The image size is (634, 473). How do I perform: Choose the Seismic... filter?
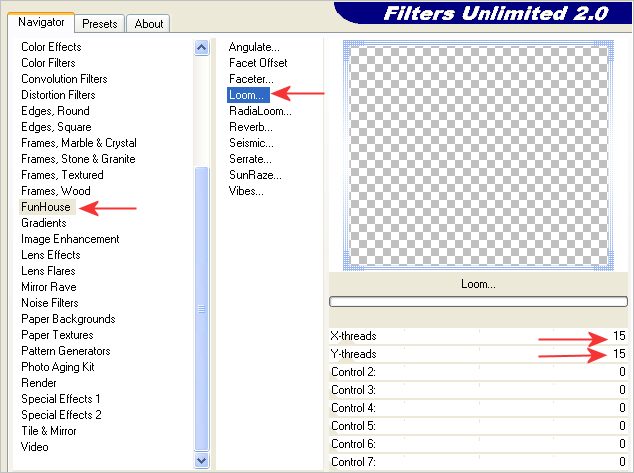point(251,143)
